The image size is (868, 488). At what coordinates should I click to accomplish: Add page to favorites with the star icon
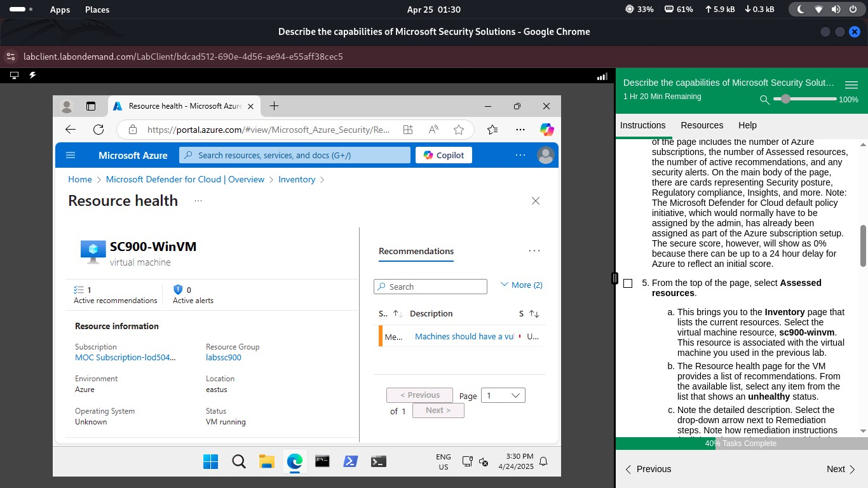(x=459, y=129)
